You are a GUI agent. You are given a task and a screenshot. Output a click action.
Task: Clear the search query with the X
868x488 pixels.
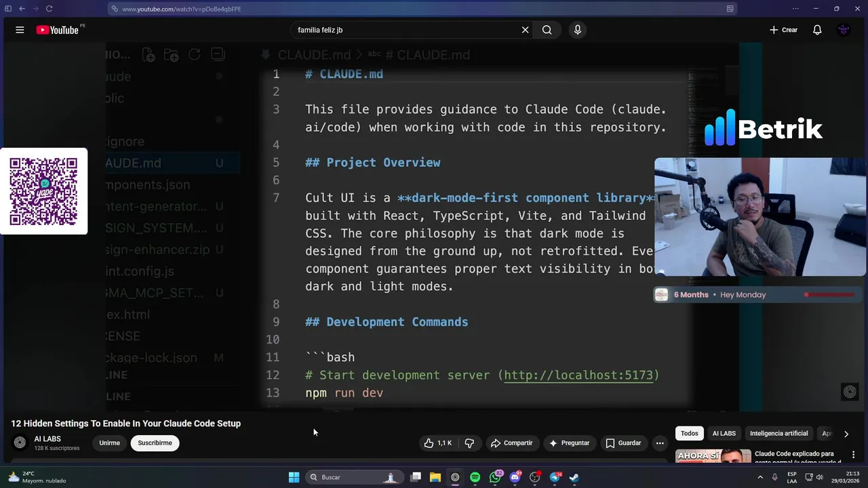point(525,30)
